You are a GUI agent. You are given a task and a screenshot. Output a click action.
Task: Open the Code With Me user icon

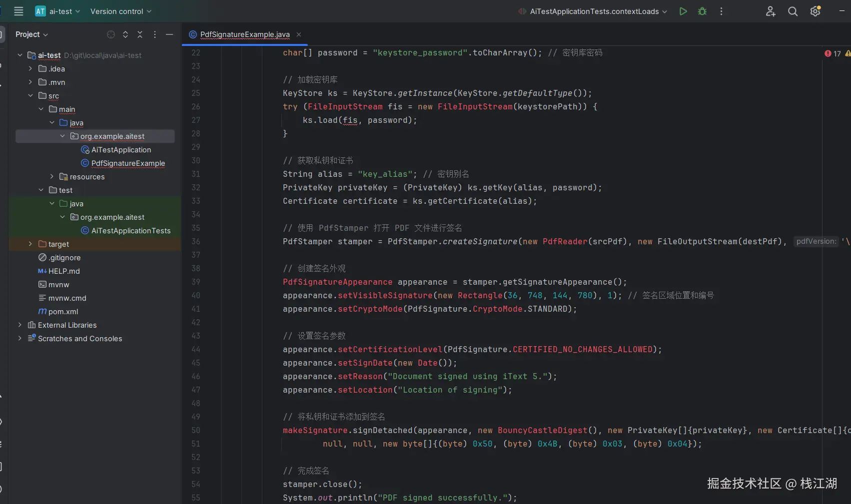pos(771,11)
